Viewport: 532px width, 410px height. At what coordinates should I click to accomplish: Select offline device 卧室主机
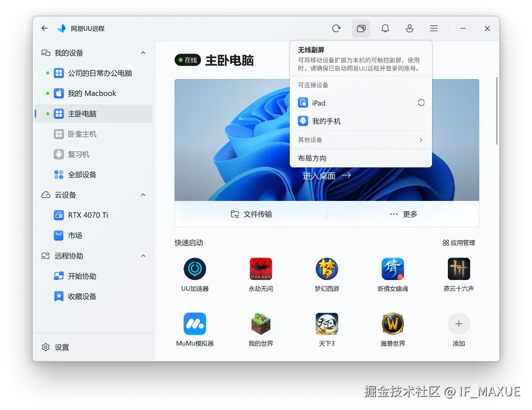(x=94, y=134)
